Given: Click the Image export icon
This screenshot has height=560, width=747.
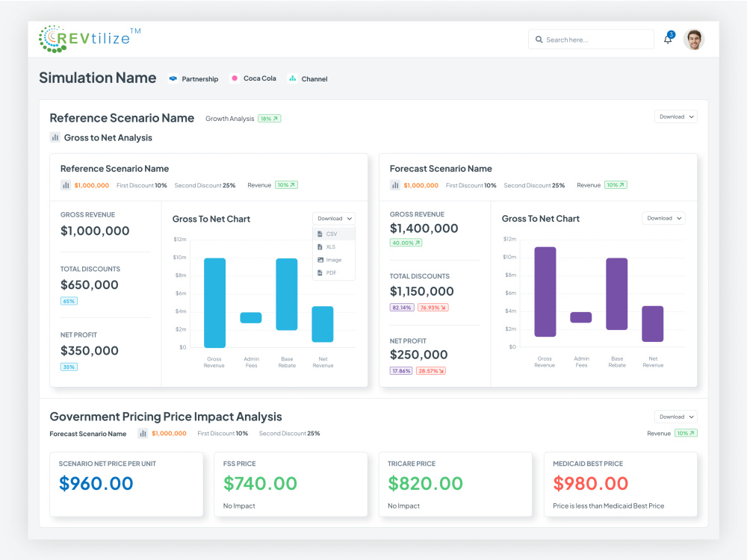Looking at the screenshot, I should click(x=320, y=260).
